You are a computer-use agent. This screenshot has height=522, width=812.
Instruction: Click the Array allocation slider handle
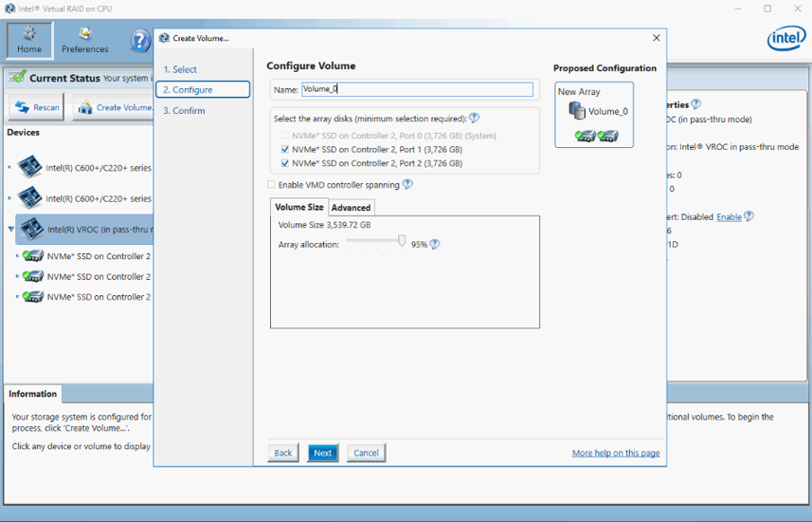(x=402, y=241)
